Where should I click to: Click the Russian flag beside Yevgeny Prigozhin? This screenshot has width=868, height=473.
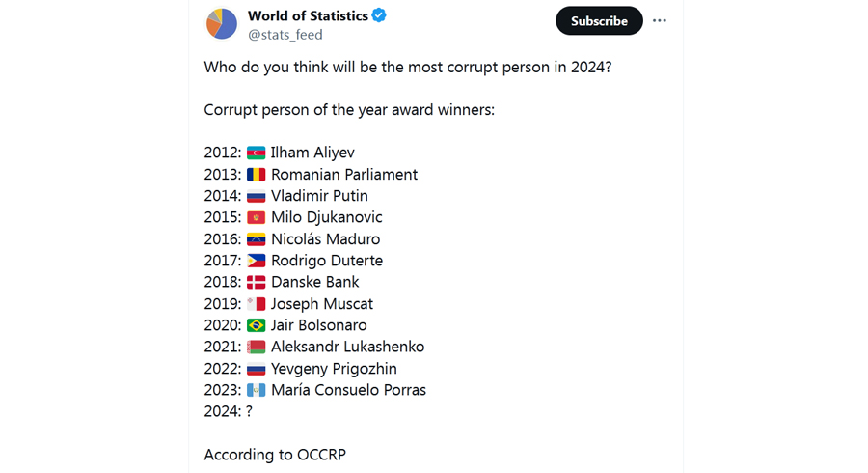256,369
